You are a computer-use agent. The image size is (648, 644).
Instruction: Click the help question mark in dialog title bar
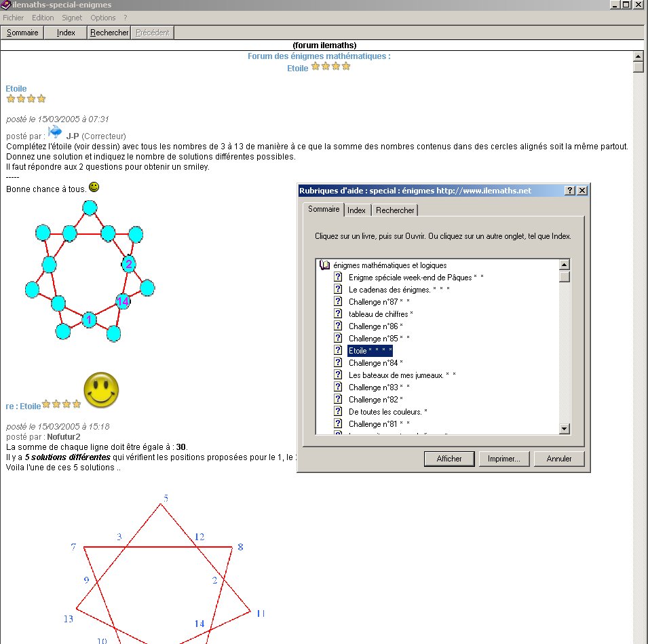point(570,191)
